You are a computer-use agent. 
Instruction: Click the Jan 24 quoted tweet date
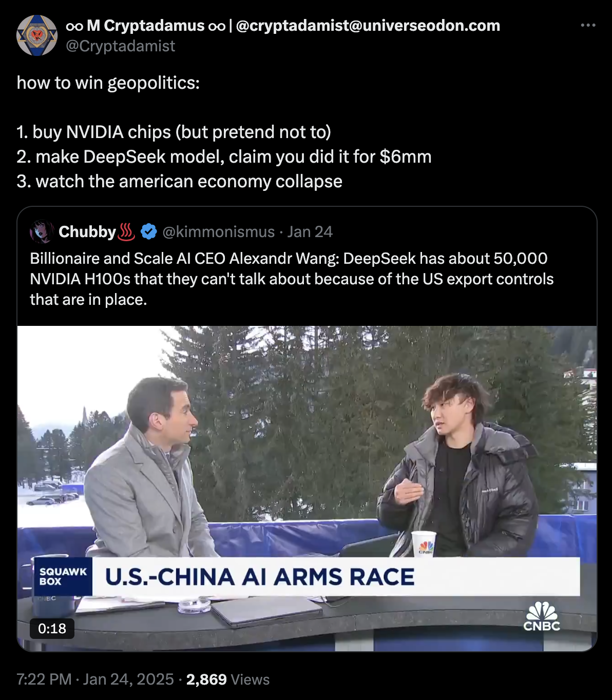coord(310,232)
